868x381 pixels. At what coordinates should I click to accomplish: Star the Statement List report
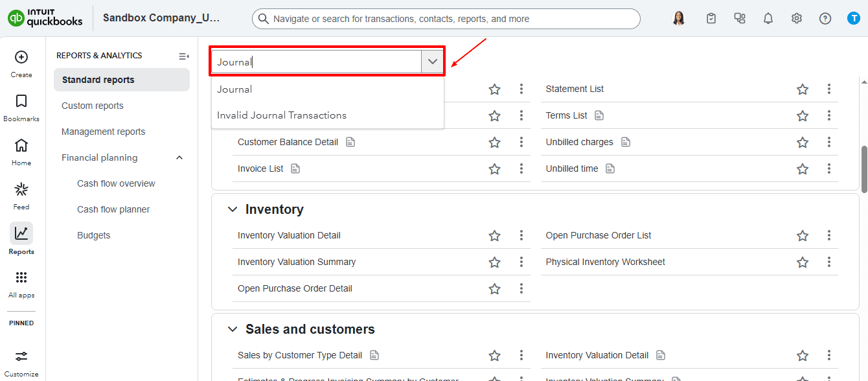click(x=803, y=89)
